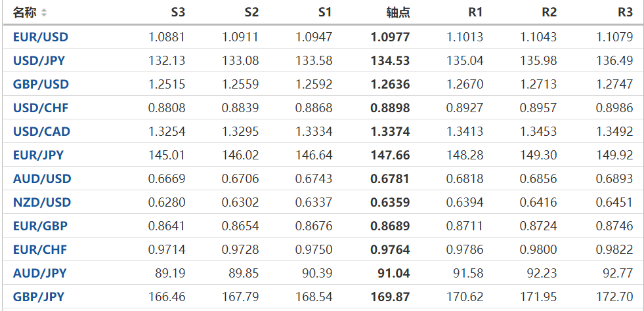This screenshot has height=311, width=644.
Task: Open the GBP/JPY currency pair link
Action: coord(39,297)
